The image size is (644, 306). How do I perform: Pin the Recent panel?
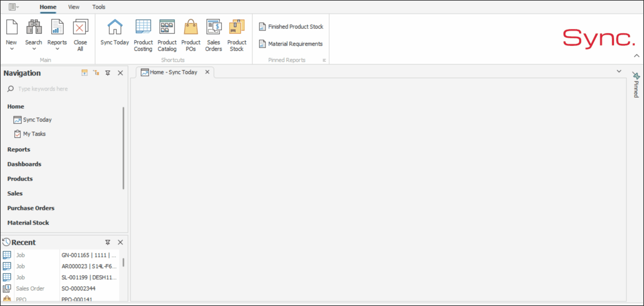tap(108, 242)
